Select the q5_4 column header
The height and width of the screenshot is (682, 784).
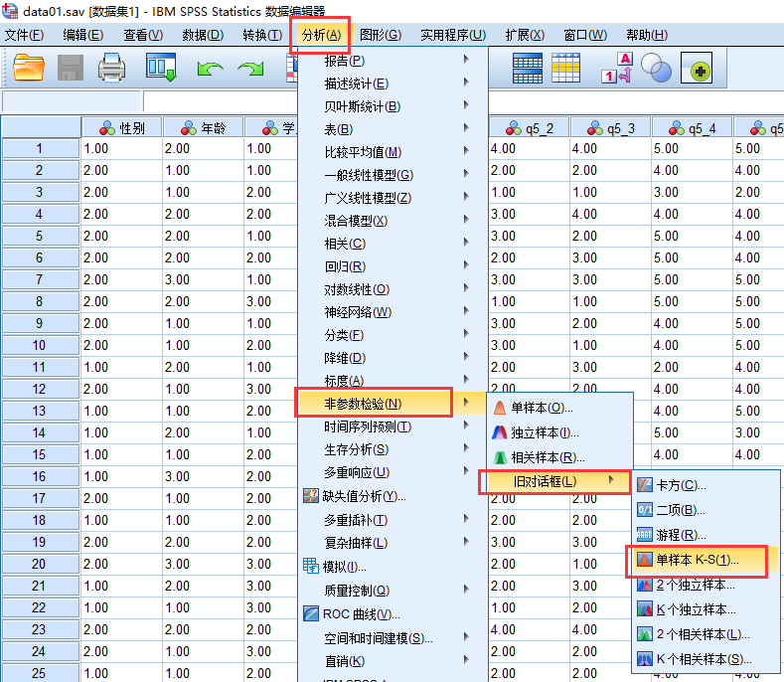[x=692, y=128]
